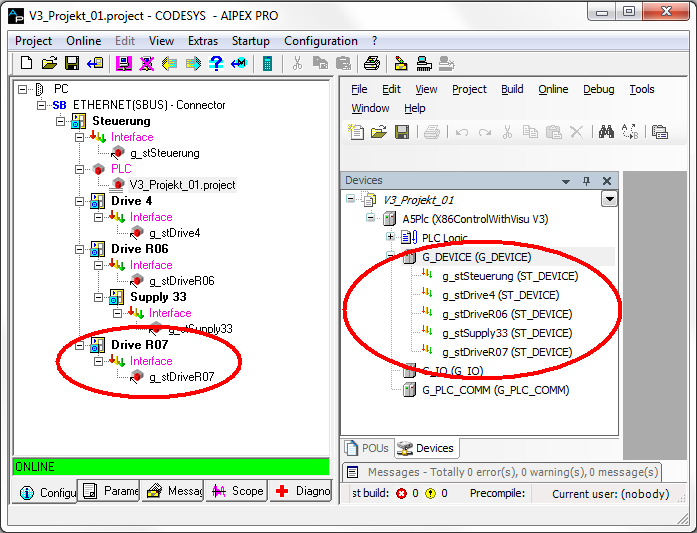Select G_DEVICE (G_DEVICE) node
The height and width of the screenshot is (533, 697).
477,257
